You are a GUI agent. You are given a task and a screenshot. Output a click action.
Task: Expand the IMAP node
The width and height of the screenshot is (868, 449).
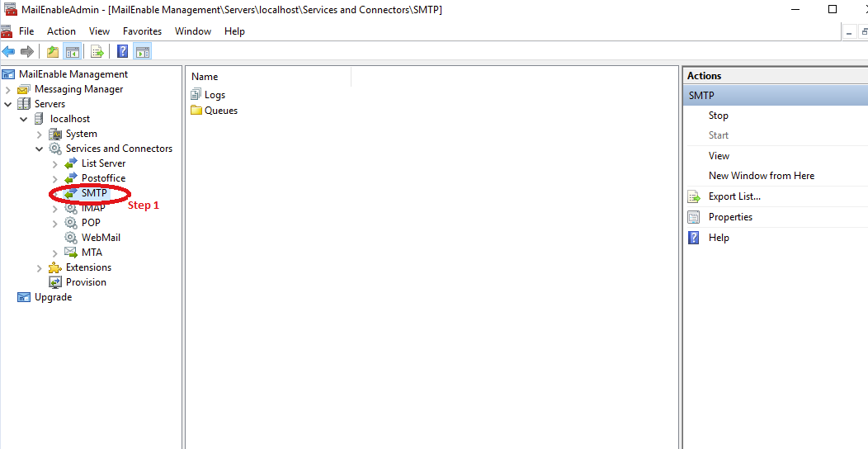pyautogui.click(x=54, y=209)
